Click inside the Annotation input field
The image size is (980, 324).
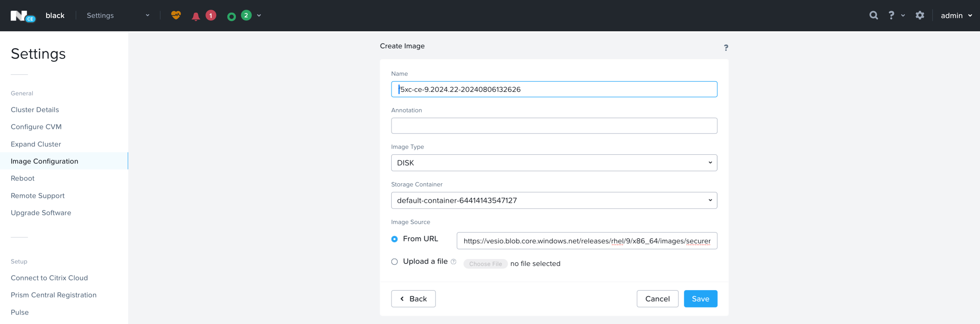(x=553, y=125)
